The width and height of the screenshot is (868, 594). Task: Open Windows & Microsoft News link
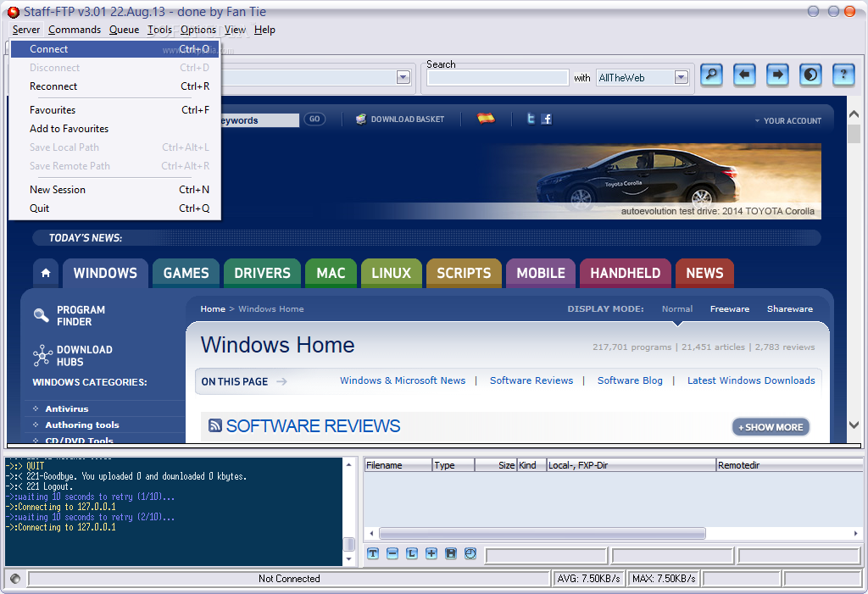click(x=403, y=380)
